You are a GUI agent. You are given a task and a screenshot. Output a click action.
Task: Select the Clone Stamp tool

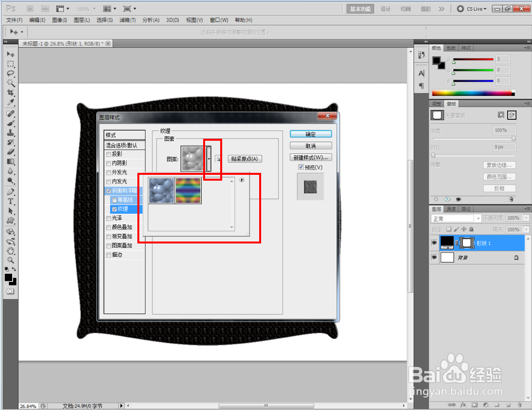pyautogui.click(x=11, y=132)
